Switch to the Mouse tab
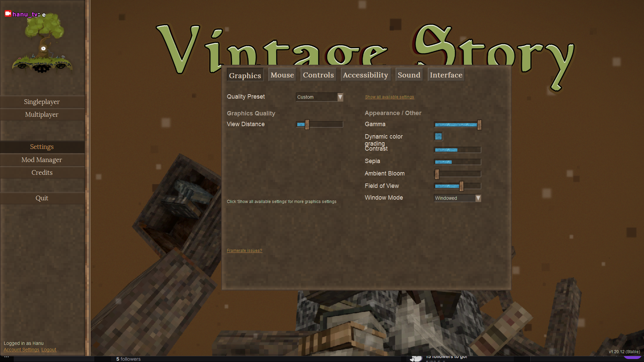644x362 pixels. (x=282, y=75)
